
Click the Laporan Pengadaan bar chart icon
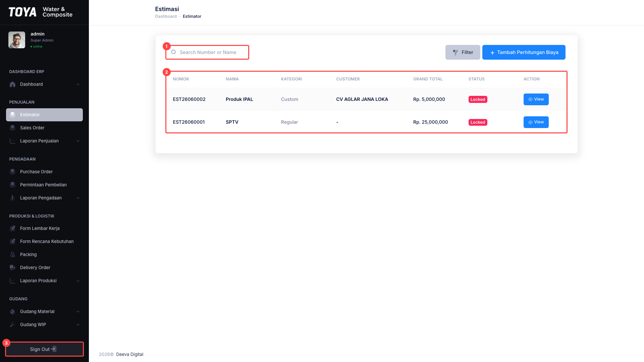click(12, 198)
